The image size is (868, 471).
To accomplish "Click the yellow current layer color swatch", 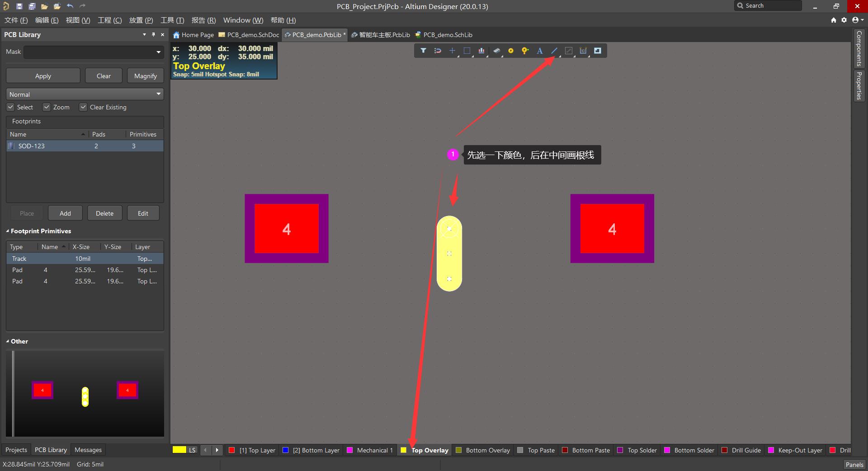I will 179,450.
